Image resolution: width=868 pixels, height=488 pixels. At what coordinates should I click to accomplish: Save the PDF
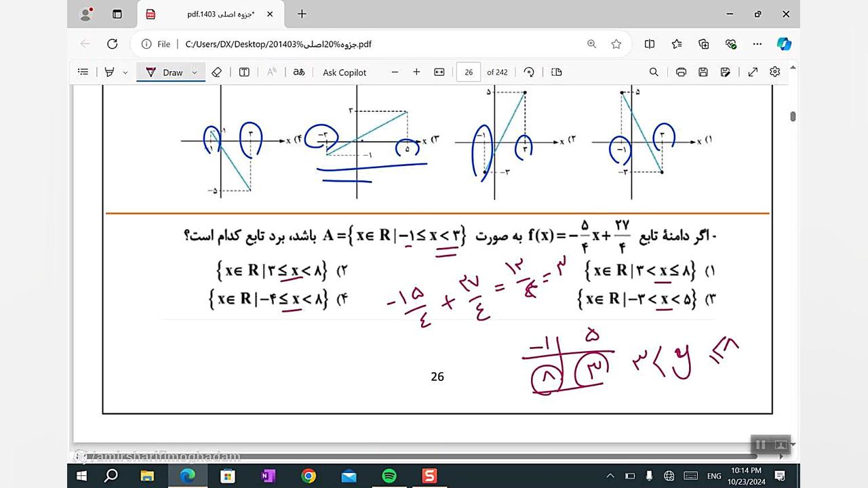703,72
